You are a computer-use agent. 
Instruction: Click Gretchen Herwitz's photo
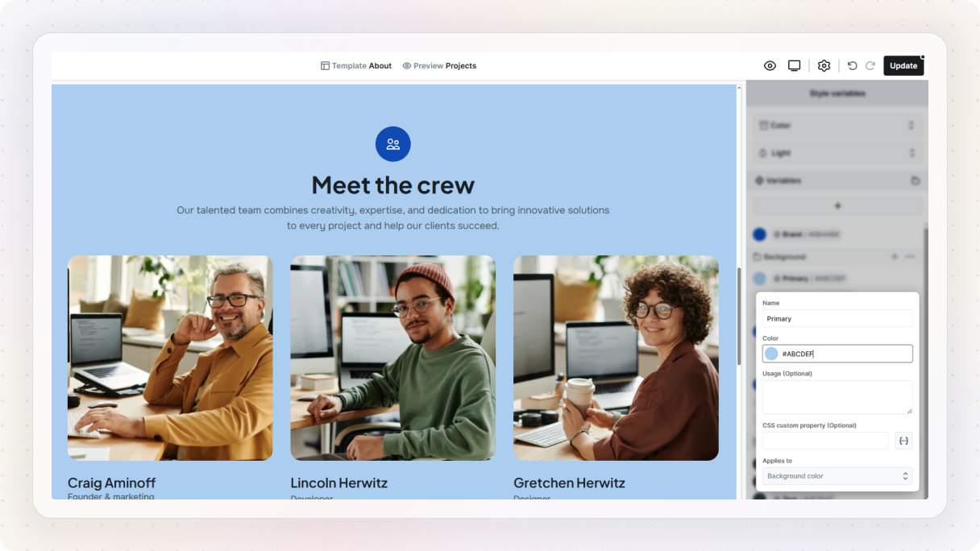click(616, 358)
